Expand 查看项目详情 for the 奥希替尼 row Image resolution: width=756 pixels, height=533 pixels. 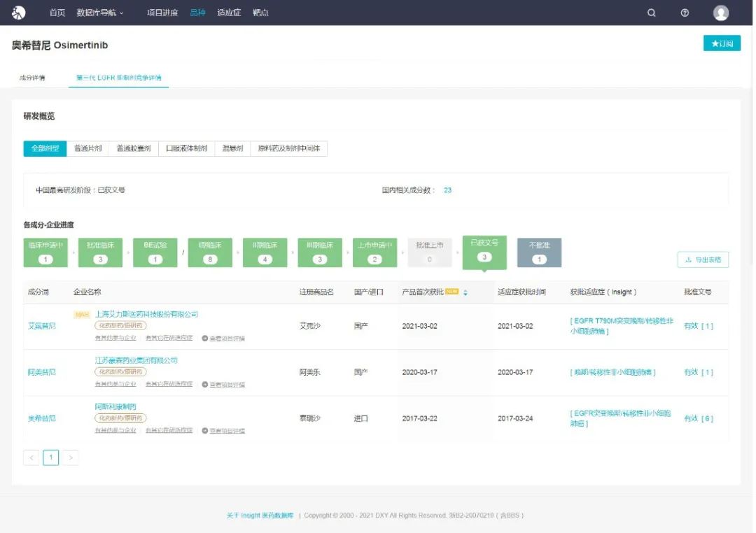(x=223, y=431)
